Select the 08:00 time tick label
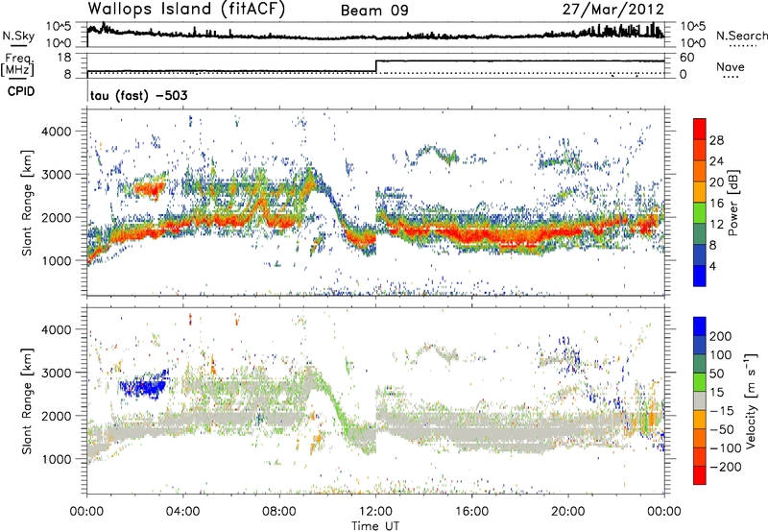This screenshot has height=532, width=768. 279,512
